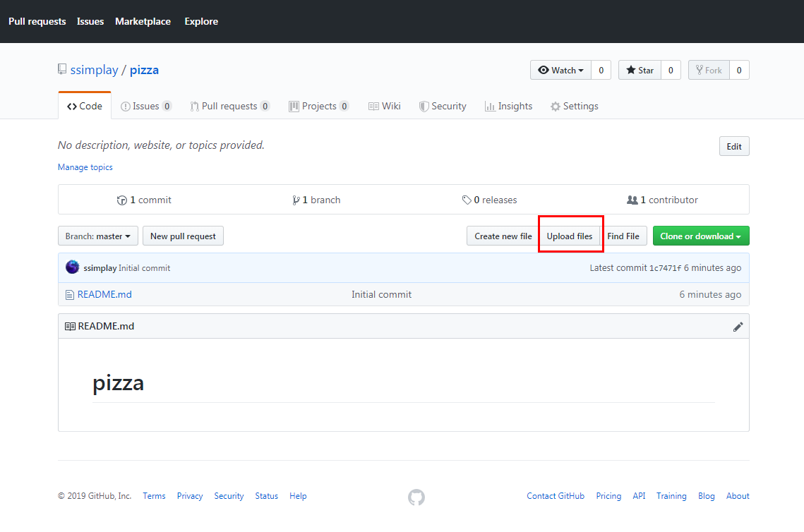Click the Initial commit message beside ssimplay
804x532 pixels.
pyautogui.click(x=144, y=268)
